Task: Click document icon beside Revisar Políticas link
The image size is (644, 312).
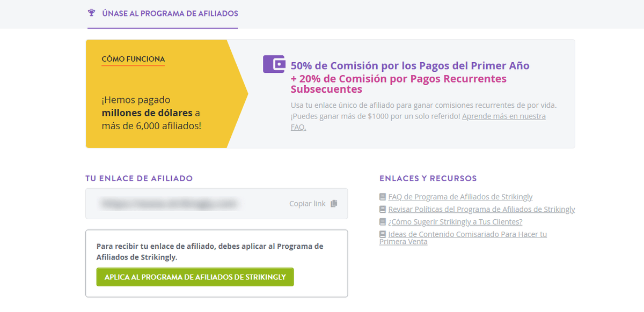Action: click(383, 210)
